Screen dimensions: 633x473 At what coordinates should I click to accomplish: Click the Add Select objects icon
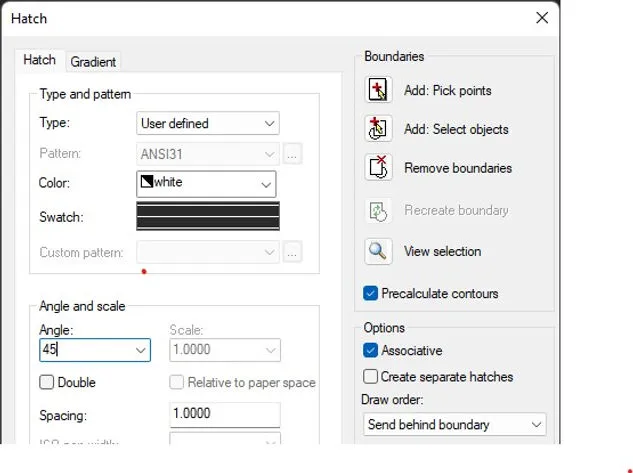coord(378,129)
